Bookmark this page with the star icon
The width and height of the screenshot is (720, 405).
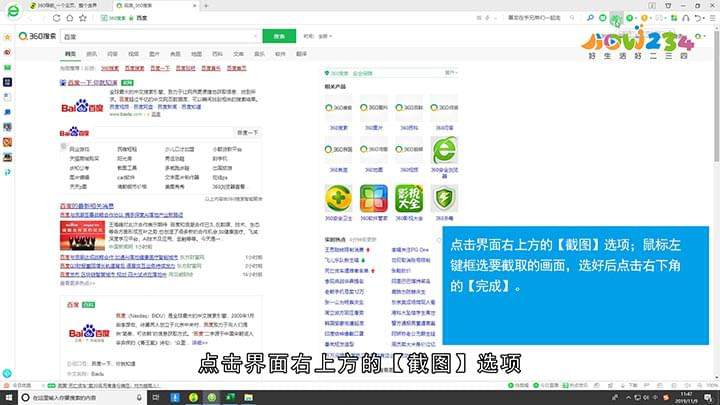(x=83, y=18)
